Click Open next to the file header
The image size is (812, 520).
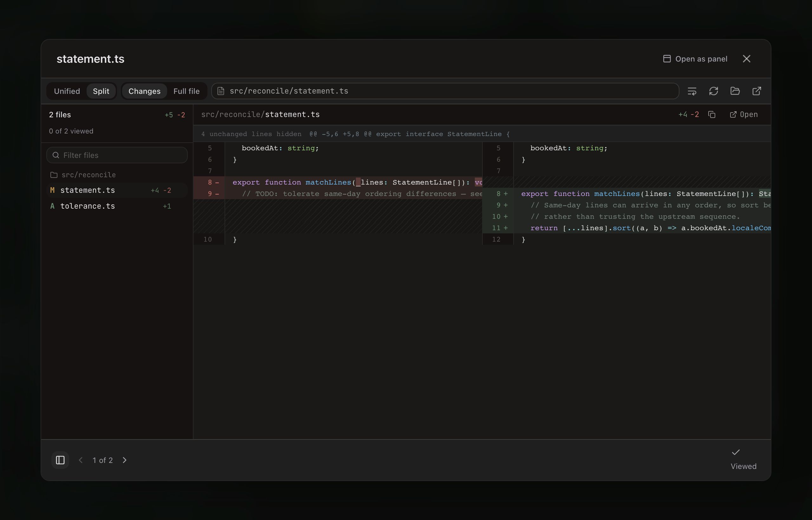744,115
